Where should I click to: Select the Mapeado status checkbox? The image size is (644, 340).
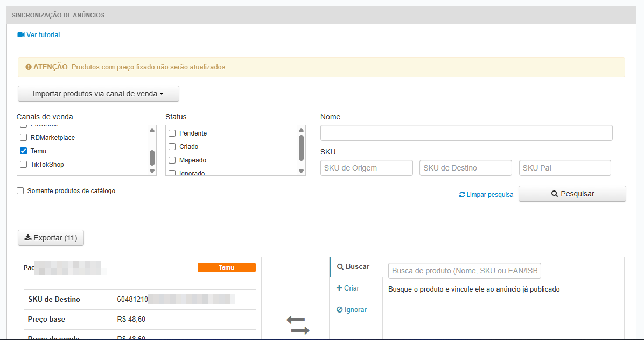click(x=172, y=160)
